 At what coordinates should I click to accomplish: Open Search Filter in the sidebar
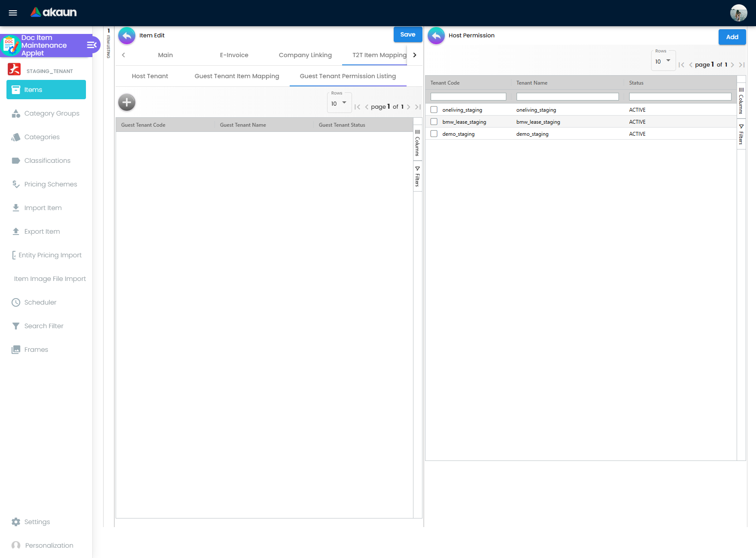click(43, 326)
